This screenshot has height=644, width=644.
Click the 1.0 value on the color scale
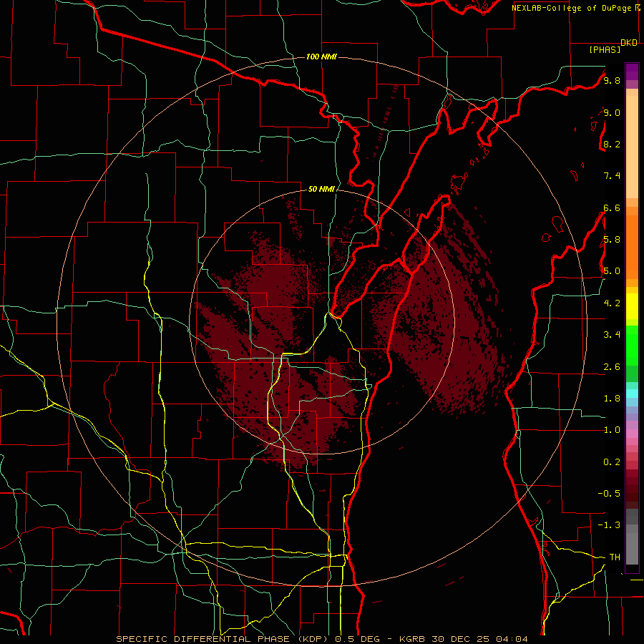(612, 430)
